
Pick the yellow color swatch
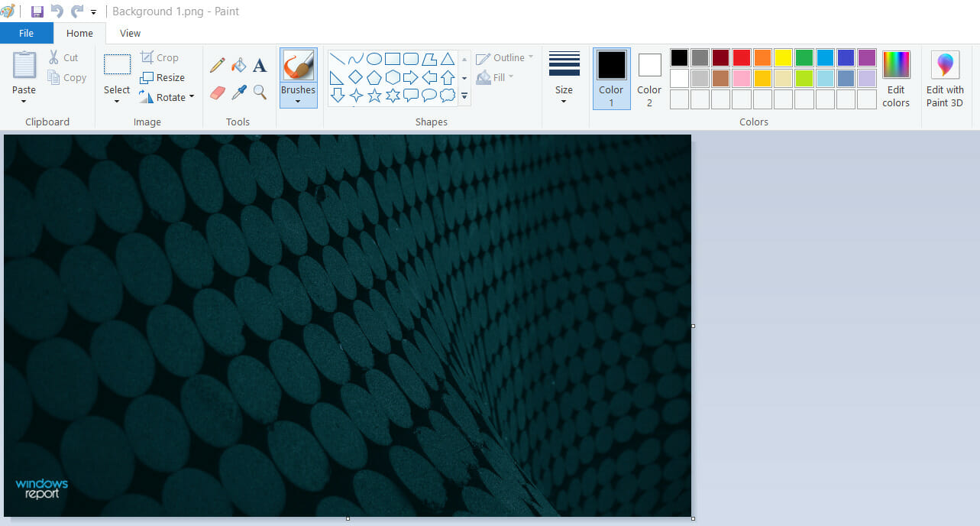[x=784, y=57]
